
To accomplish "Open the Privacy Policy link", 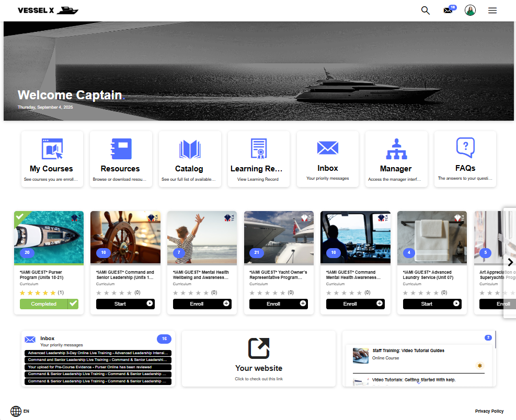I will 489,411.
